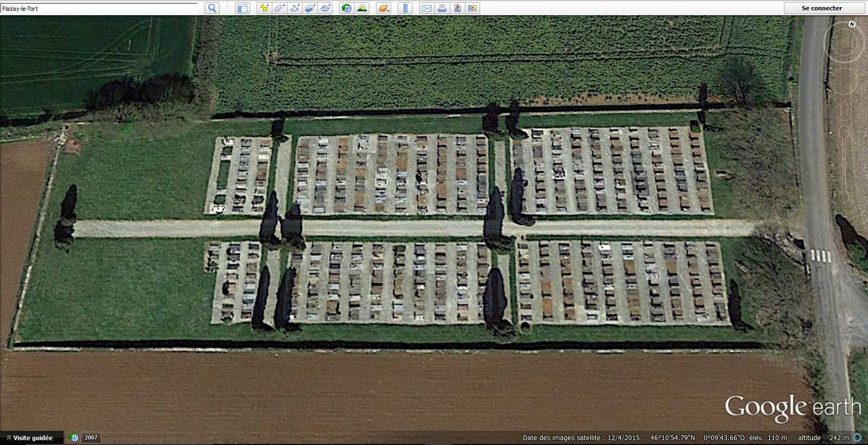Click imagery date text 12/4/2015
868x445 pixels.
623,438
